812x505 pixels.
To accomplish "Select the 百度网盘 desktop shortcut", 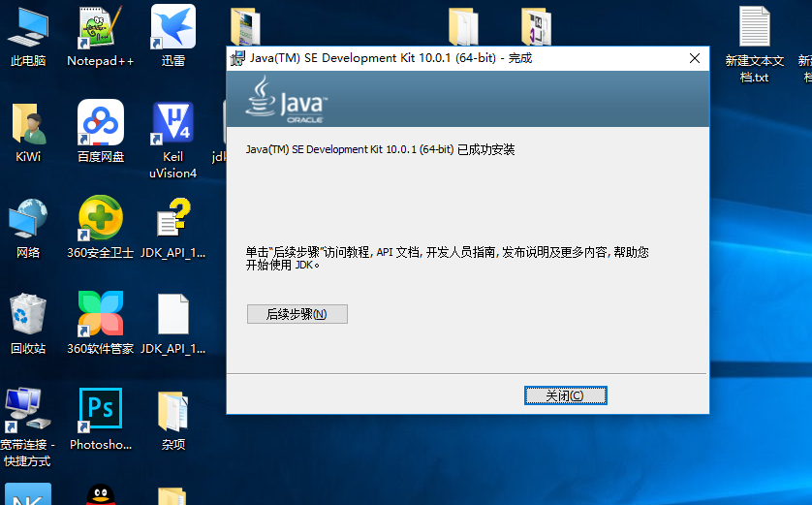I will (101, 132).
